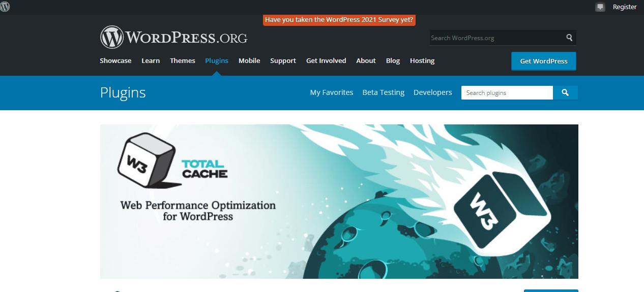644x292 pixels.
Task: Click the WordPress admin bar logo icon
Action: coord(5,7)
